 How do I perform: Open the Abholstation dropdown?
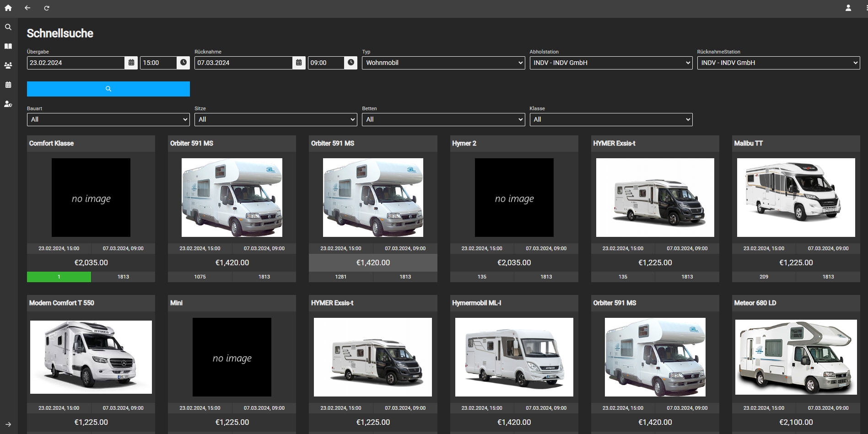coord(610,63)
